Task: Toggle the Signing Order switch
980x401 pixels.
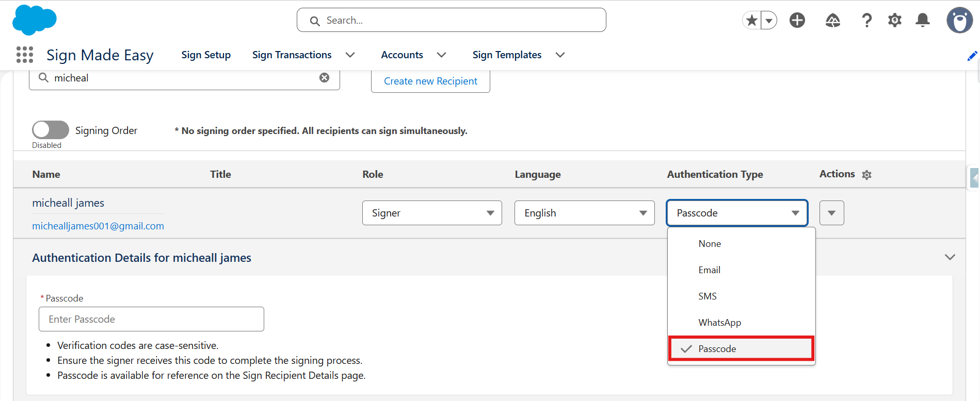Action: (51, 130)
